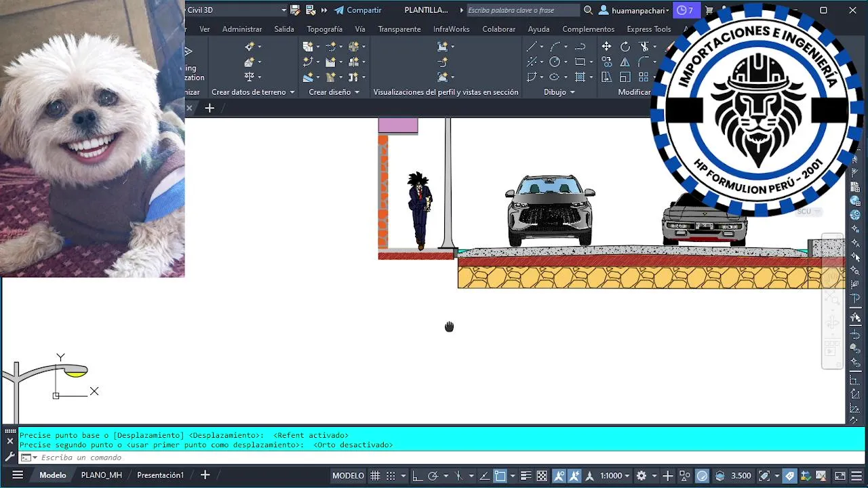Toggle isolate objects circle icon

pyautogui.click(x=702, y=476)
